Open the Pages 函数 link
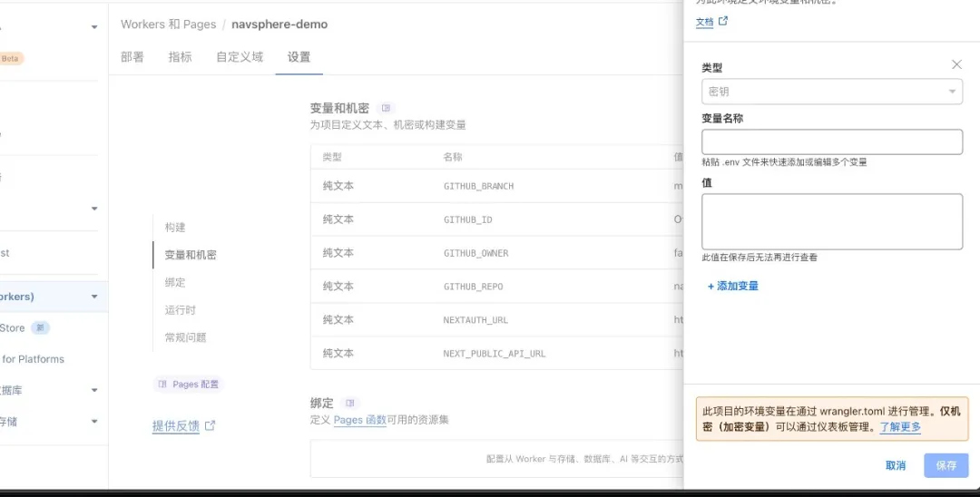This screenshot has height=497, width=980. point(360,420)
